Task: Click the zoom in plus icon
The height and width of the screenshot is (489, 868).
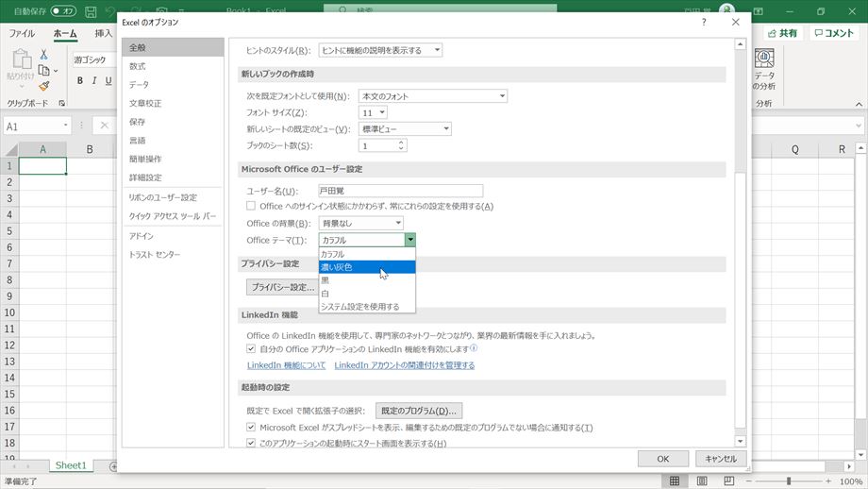Action: point(828,481)
